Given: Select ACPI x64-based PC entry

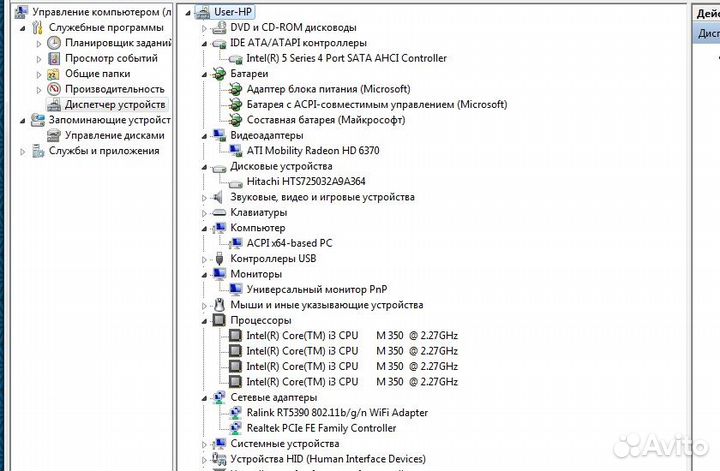Looking at the screenshot, I should 289,243.
